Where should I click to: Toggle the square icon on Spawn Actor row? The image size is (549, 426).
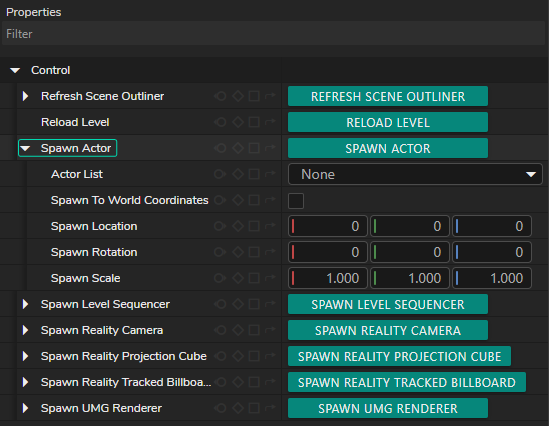(254, 148)
